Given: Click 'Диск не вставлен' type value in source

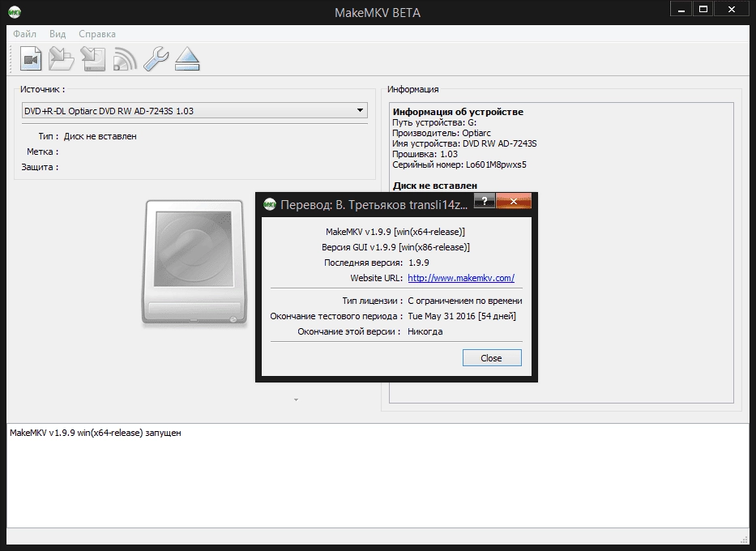Looking at the screenshot, I should 100,136.
